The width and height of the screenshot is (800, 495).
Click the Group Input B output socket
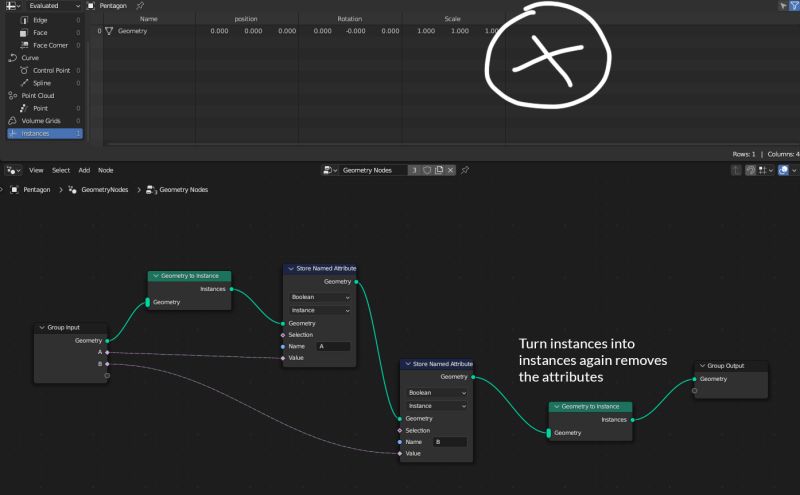pos(107,364)
